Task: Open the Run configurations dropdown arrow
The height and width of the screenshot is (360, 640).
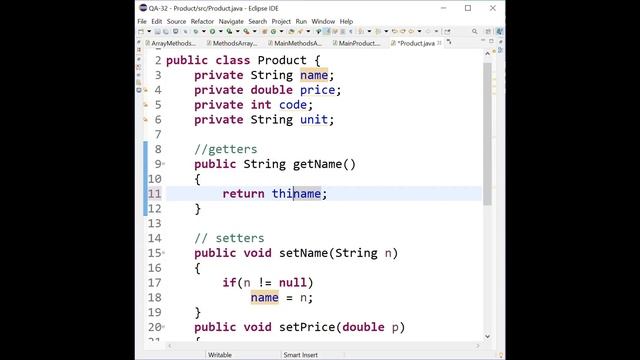Action: pyautogui.click(x=220, y=31)
